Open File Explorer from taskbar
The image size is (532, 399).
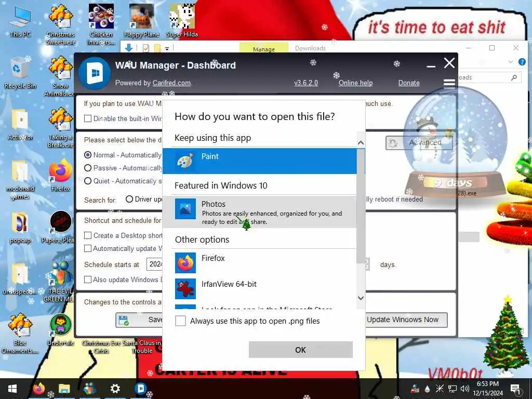point(64,389)
